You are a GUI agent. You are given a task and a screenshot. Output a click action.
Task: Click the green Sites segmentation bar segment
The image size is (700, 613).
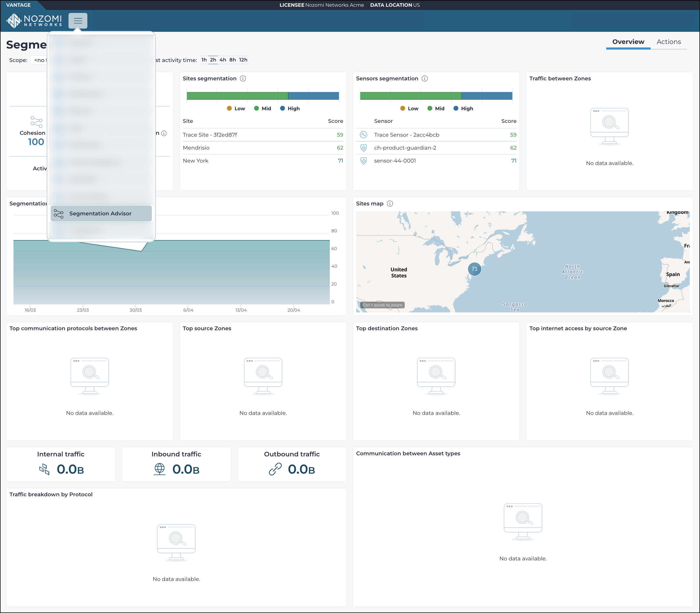tap(237, 96)
